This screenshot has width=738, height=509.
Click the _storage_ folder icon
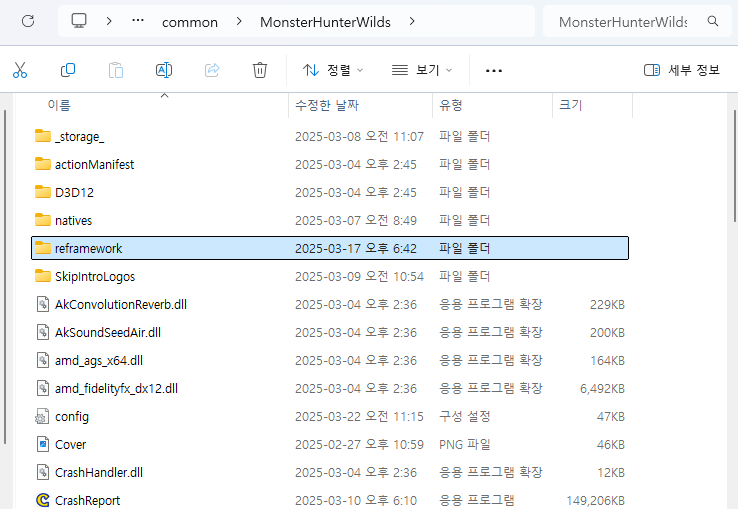(43, 136)
